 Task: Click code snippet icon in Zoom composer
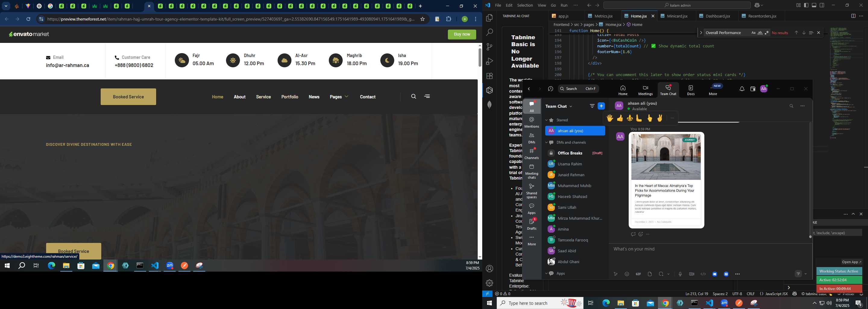click(x=703, y=274)
